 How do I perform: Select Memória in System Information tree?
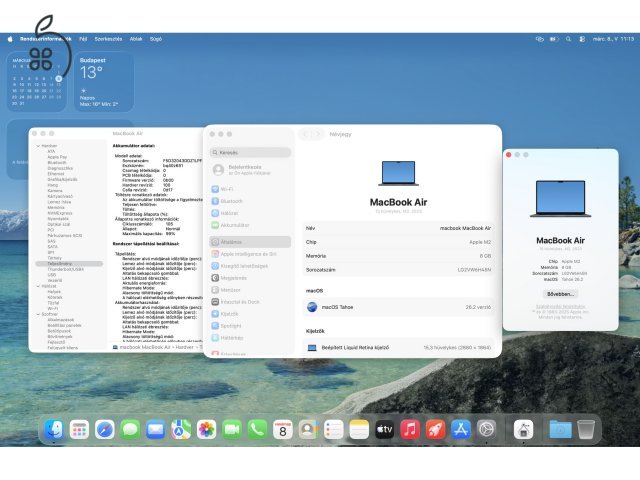pos(56,207)
